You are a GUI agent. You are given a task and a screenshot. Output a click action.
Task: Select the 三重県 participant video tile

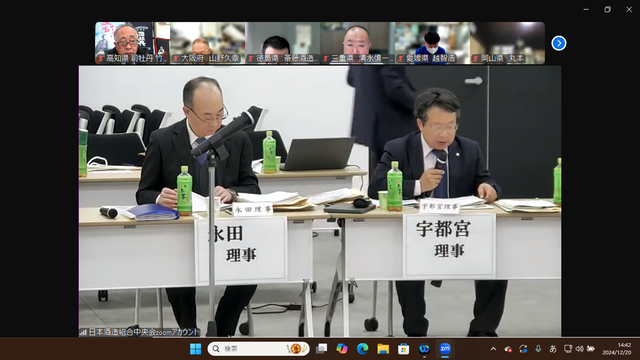(x=358, y=43)
